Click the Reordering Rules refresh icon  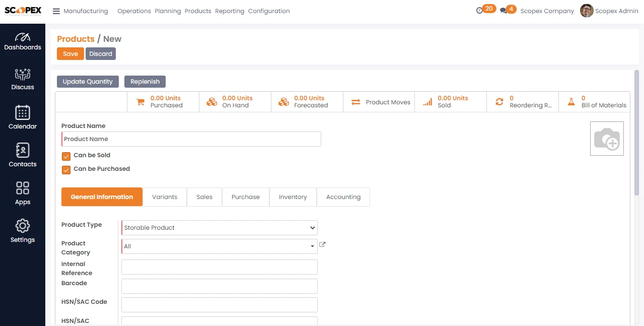(499, 102)
